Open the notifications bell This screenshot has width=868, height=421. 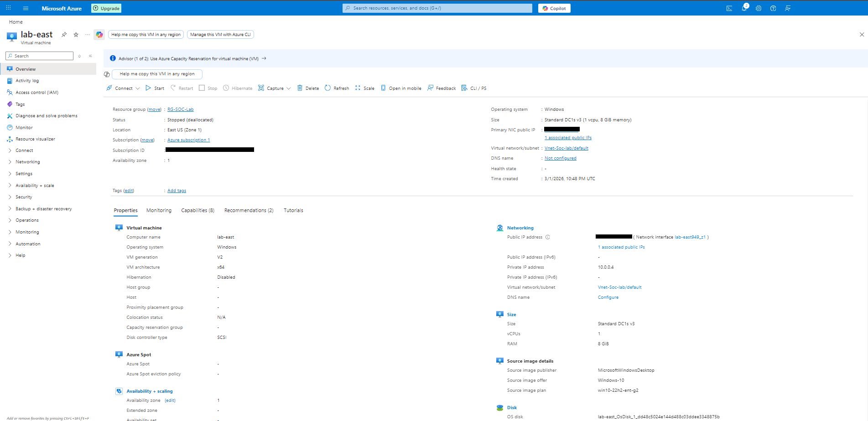pyautogui.click(x=744, y=8)
